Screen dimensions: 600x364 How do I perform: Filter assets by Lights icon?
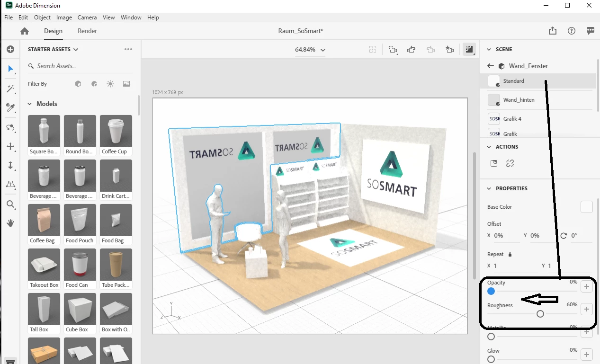(x=110, y=84)
